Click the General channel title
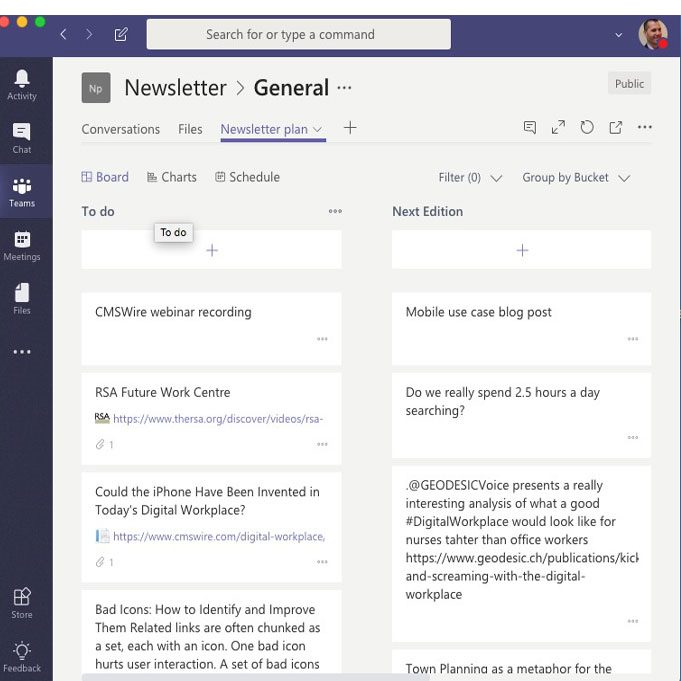The image size is (681, 681). 291,88
